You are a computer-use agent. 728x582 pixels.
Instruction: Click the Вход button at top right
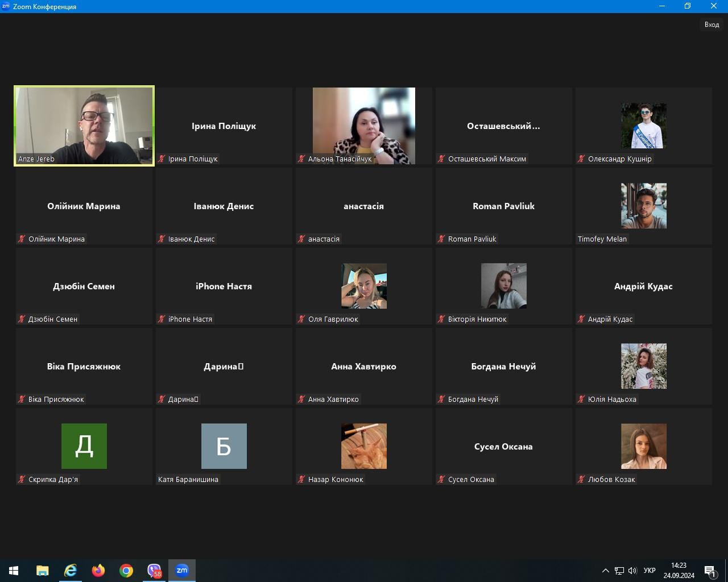point(712,24)
